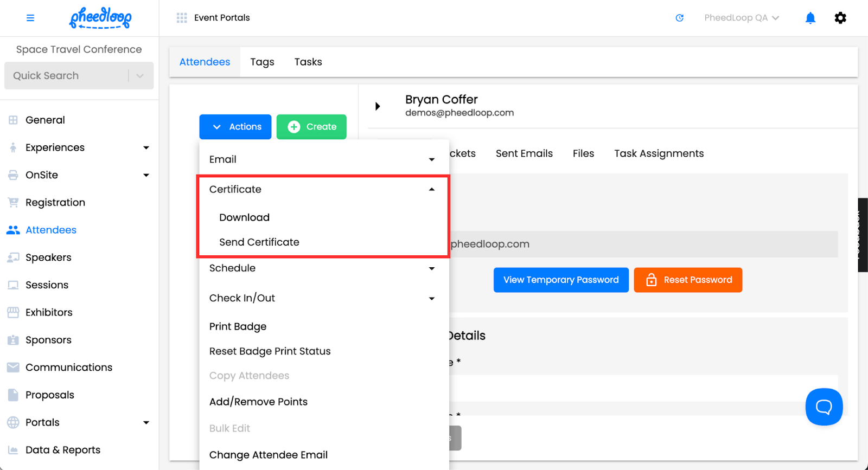Open the Event Portals grid icon
This screenshot has height=470, width=868.
[182, 18]
